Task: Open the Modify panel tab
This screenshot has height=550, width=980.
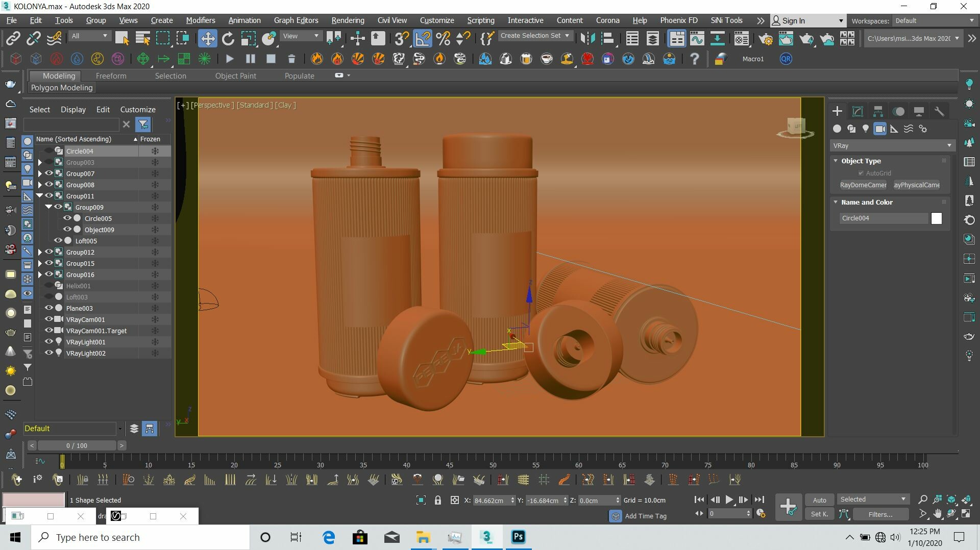Action: click(x=857, y=111)
